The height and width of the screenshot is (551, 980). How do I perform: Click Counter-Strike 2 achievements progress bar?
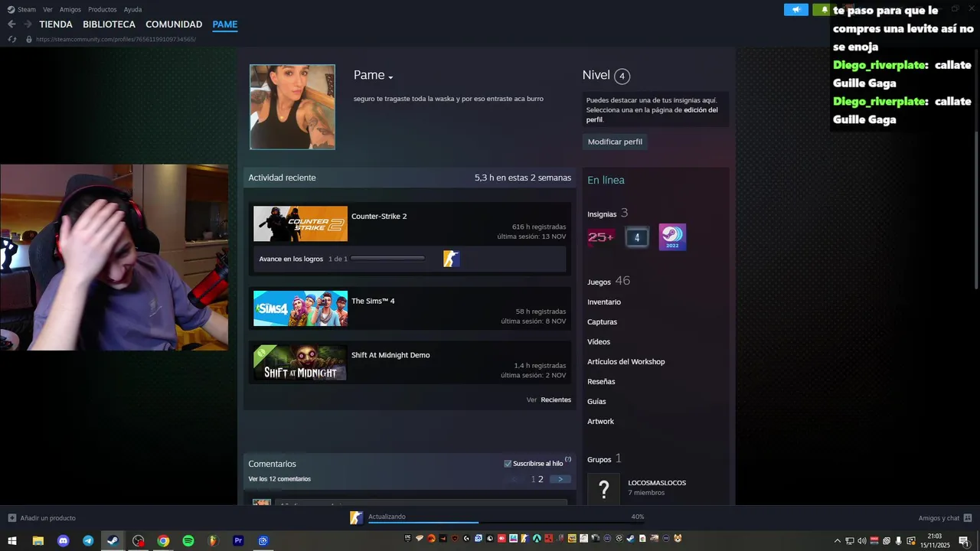pos(387,259)
